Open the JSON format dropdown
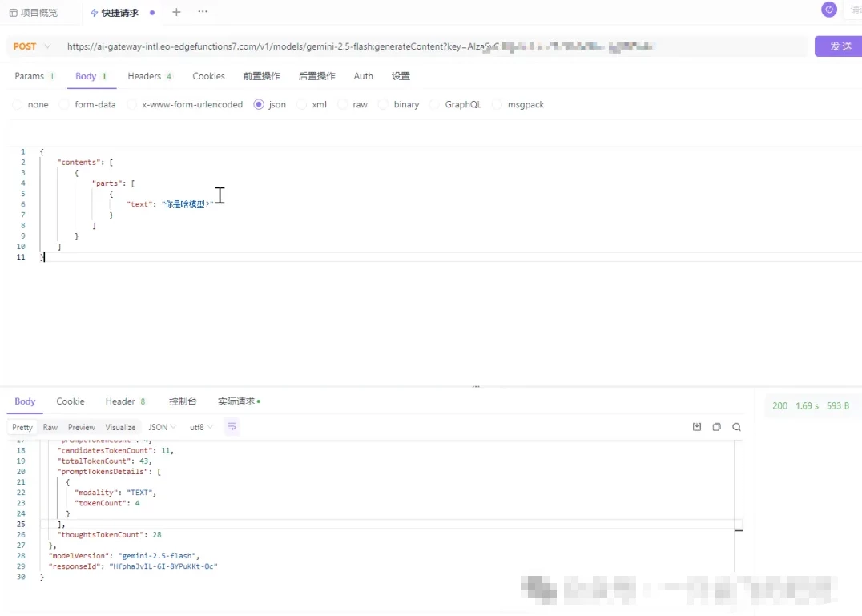The width and height of the screenshot is (862, 616). tap(162, 427)
